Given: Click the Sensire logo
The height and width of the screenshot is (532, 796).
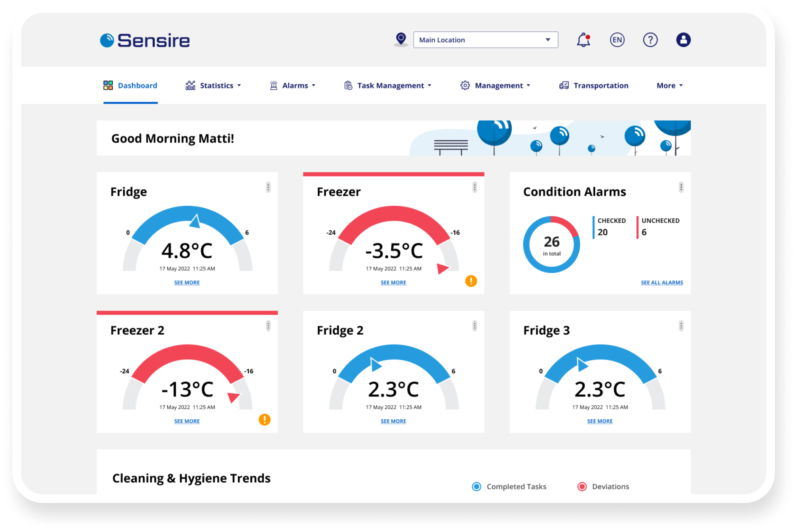Looking at the screenshot, I should tap(145, 40).
